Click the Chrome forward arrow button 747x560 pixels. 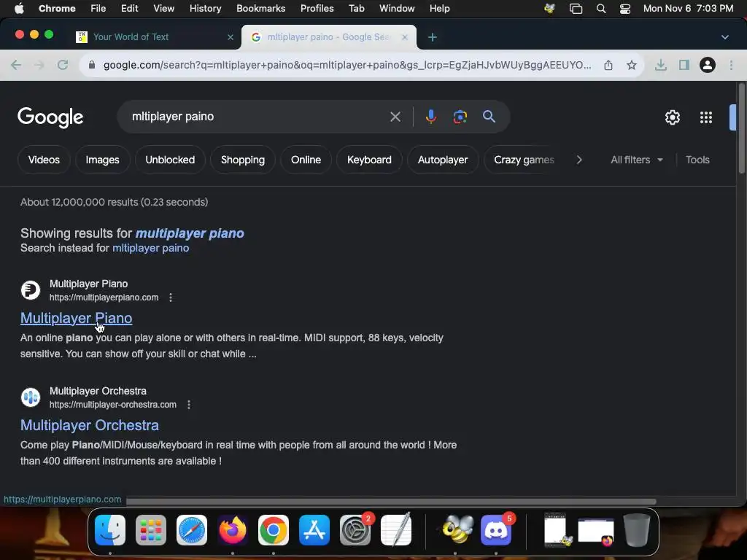coord(39,65)
